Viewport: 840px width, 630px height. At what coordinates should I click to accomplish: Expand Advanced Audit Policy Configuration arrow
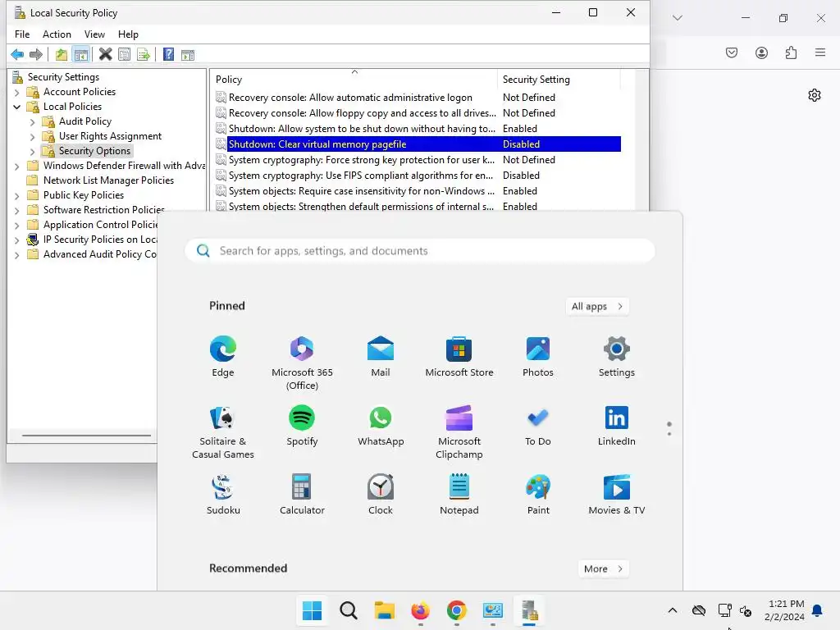[16, 255]
